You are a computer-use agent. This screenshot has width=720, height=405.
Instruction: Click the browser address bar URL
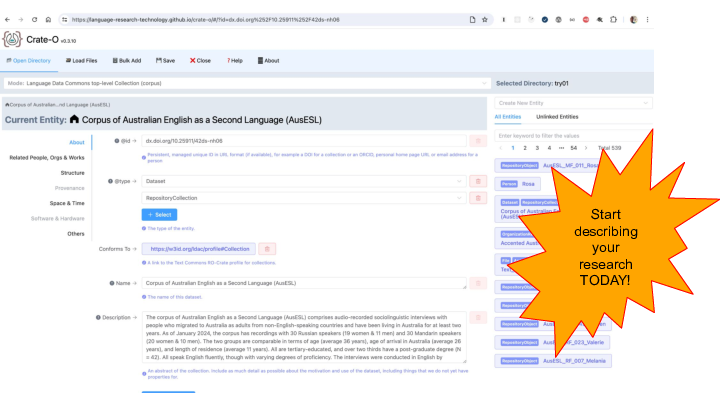(x=206, y=20)
